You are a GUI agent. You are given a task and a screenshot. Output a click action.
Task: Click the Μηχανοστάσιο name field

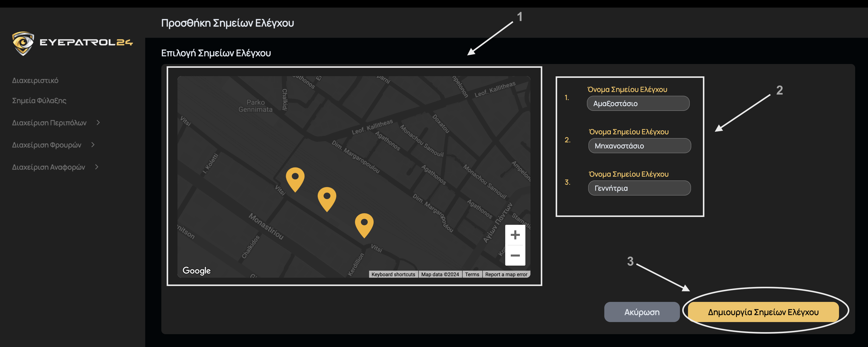click(x=639, y=146)
